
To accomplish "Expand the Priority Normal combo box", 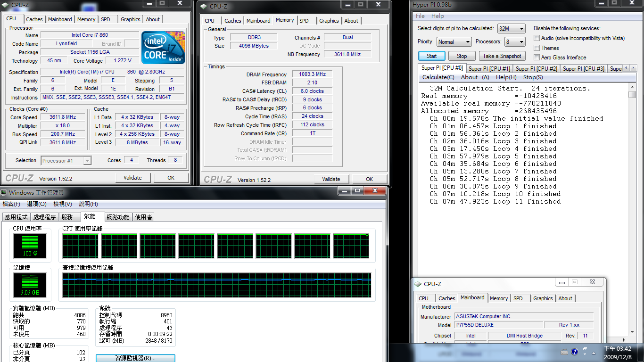I will (x=454, y=41).
